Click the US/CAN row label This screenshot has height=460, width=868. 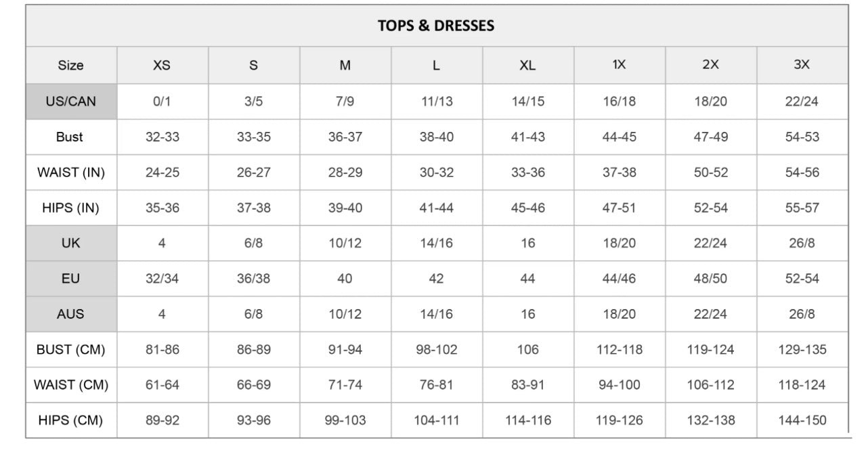pos(71,101)
